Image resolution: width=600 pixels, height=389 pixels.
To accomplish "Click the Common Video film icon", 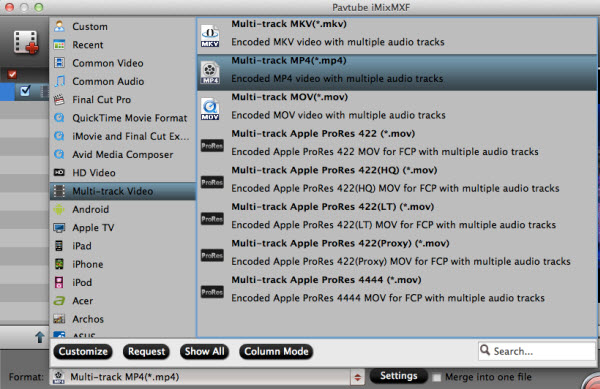I will tap(59, 63).
